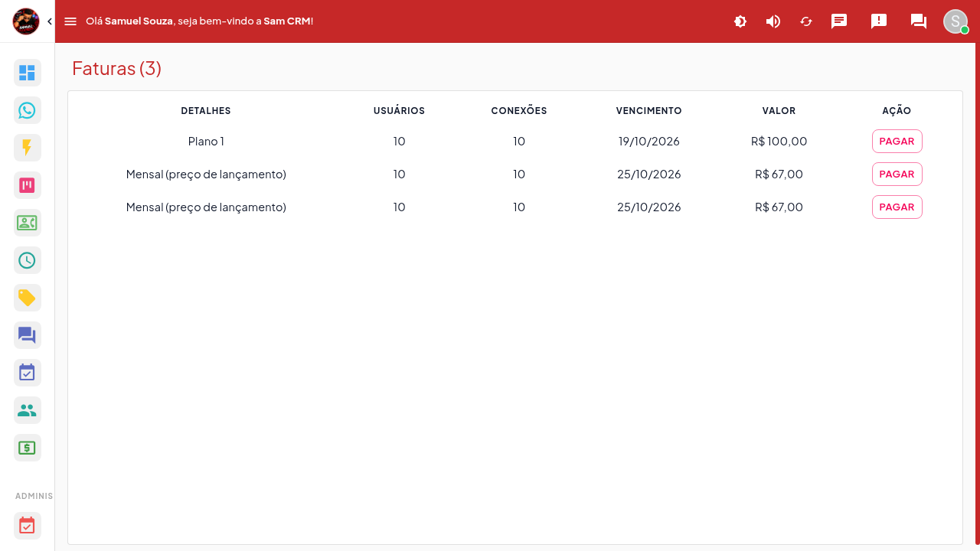Toggle dark mode brightness icon
This screenshot has width=980, height=551.
point(740,21)
